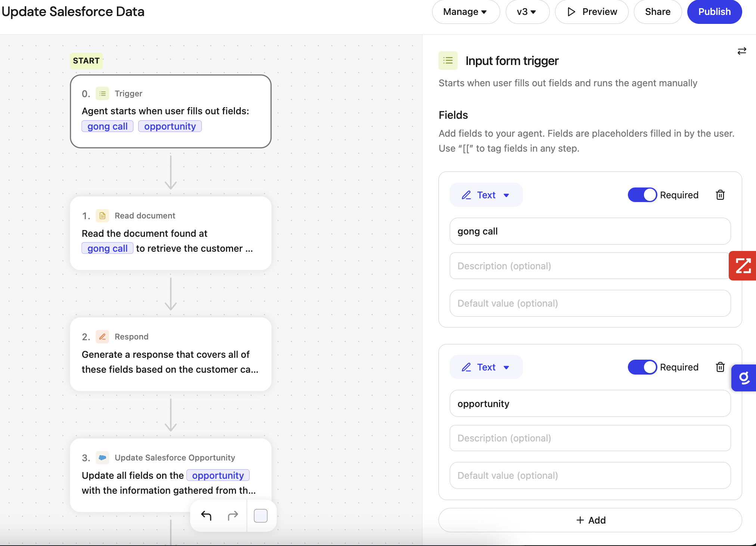The height and width of the screenshot is (546, 756).
Task: Click the gong call field name input
Action: (590, 231)
